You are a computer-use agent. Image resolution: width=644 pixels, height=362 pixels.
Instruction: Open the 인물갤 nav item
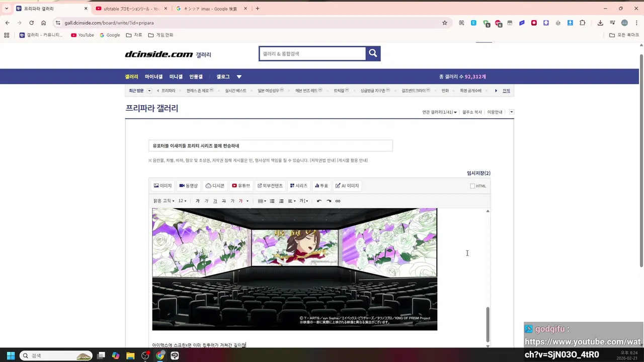click(196, 76)
